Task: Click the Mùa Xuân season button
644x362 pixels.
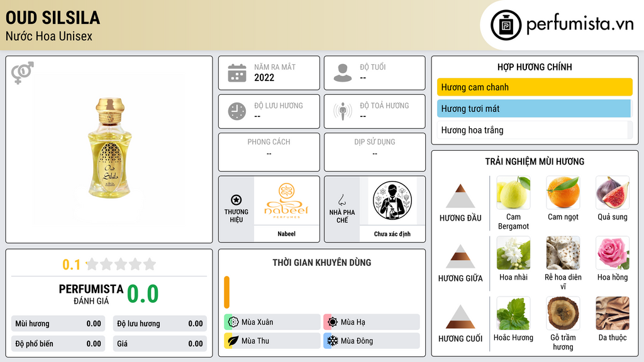Action: tap(272, 322)
